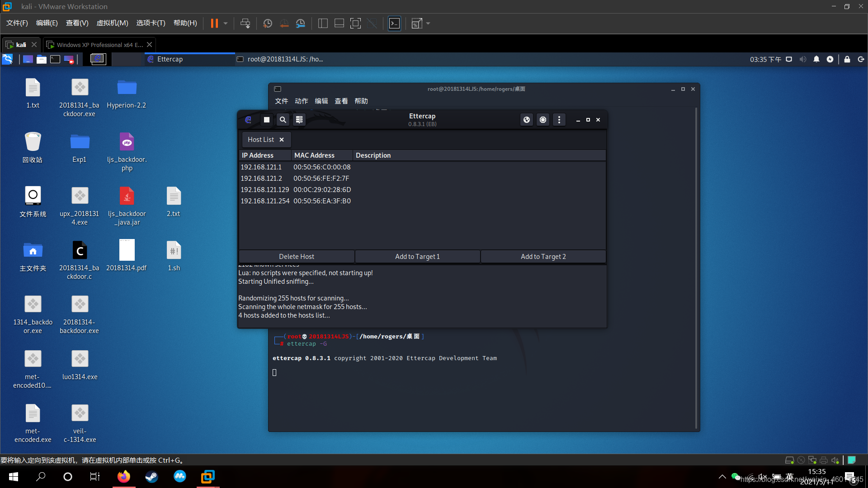The height and width of the screenshot is (488, 868).
Task: Switch to Windows XP Professional tab
Action: point(99,45)
